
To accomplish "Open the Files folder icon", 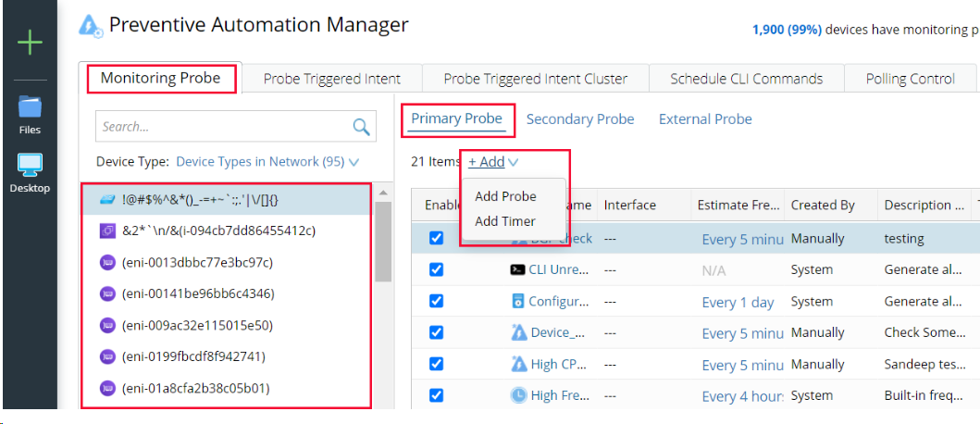I will 30,107.
